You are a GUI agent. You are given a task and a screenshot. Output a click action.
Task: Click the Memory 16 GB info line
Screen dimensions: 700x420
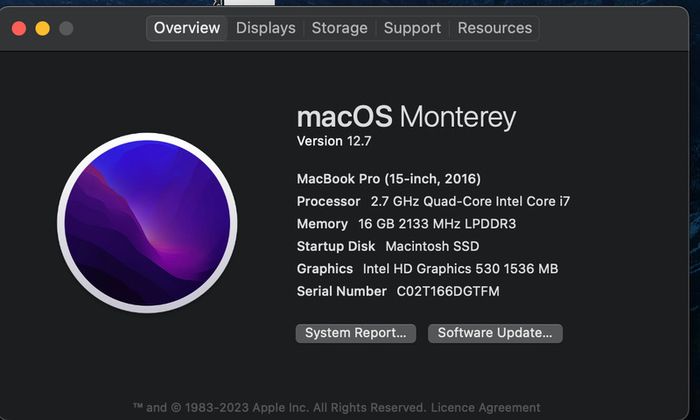[406, 224]
